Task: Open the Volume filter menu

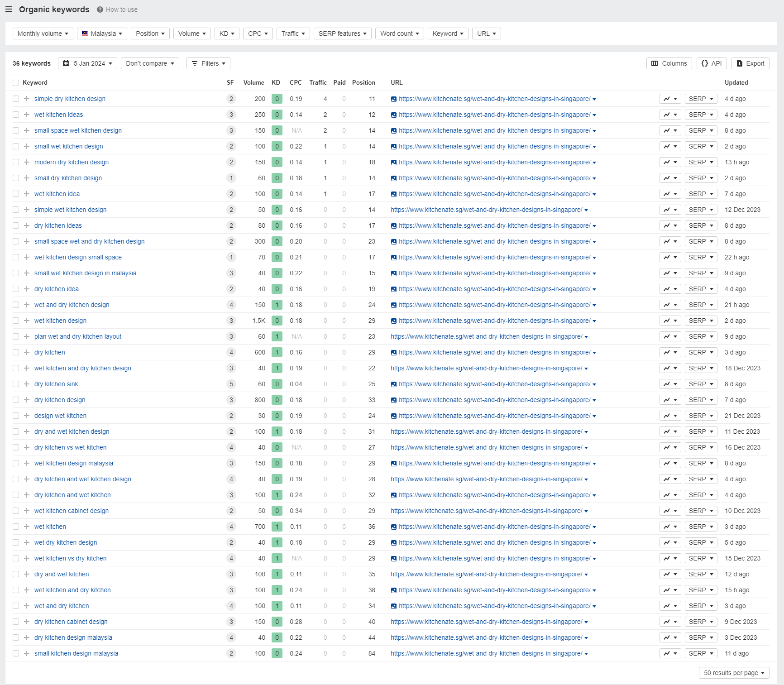Action: coord(192,34)
